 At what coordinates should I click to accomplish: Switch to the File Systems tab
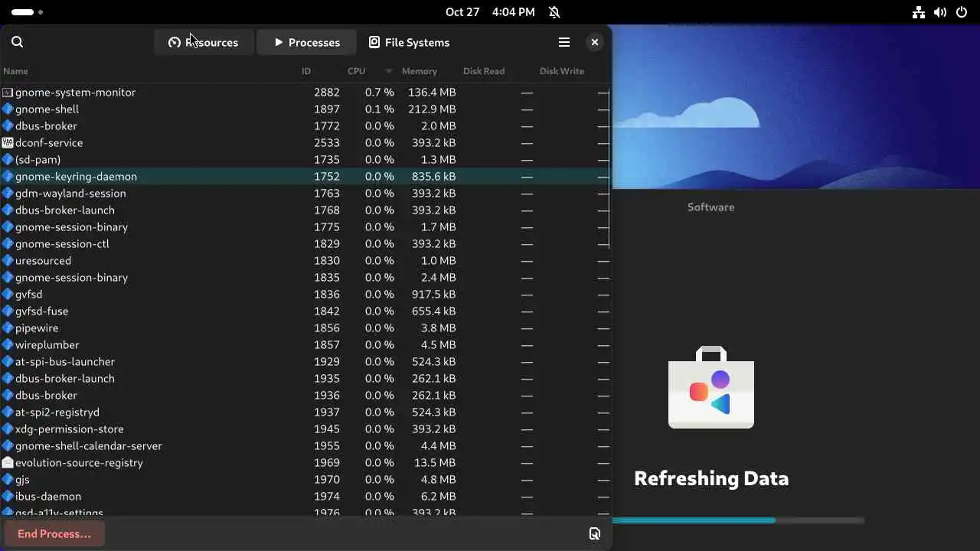pyautogui.click(x=409, y=42)
